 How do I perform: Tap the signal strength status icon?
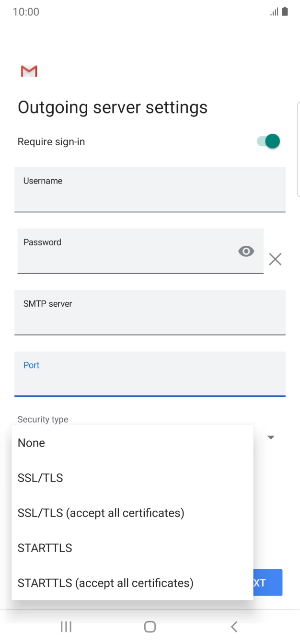274,11
